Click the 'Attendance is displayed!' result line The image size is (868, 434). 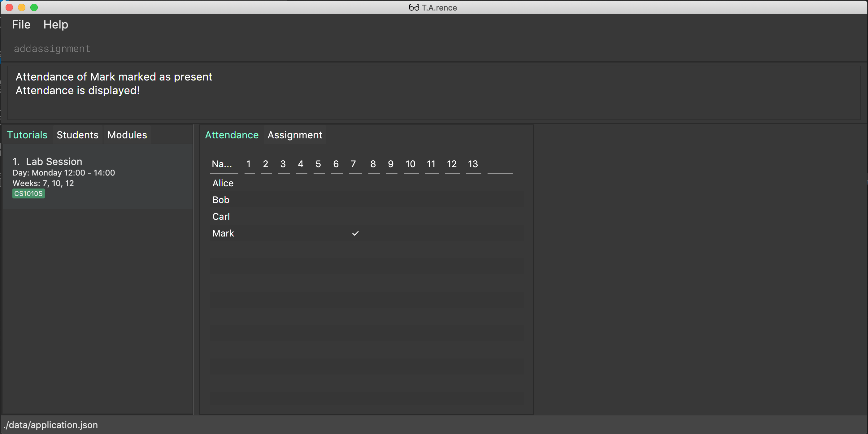pos(78,90)
